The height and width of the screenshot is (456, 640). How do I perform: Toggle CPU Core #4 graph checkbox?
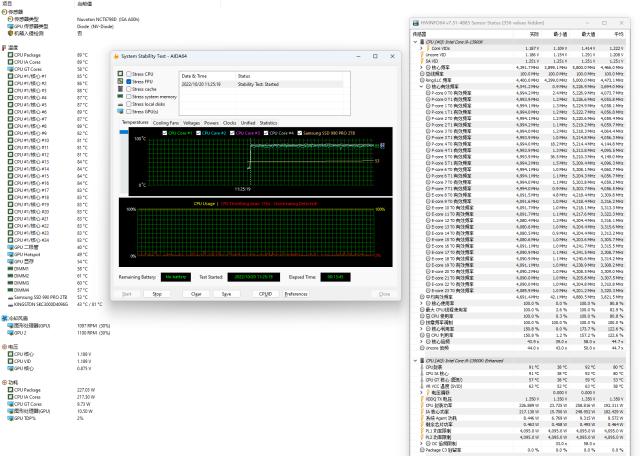click(x=266, y=133)
